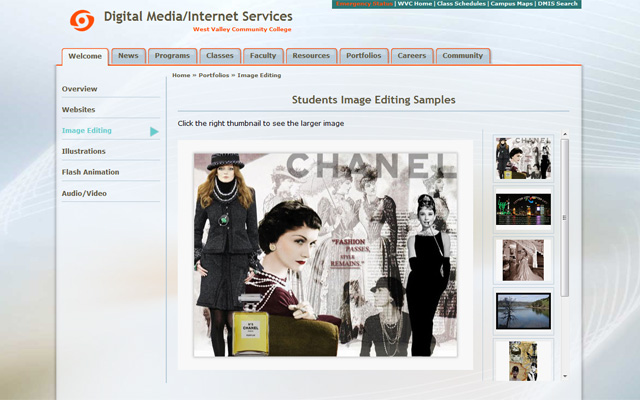640x400 pixels.
Task: Open the Overview sidebar item
Action: (80, 89)
